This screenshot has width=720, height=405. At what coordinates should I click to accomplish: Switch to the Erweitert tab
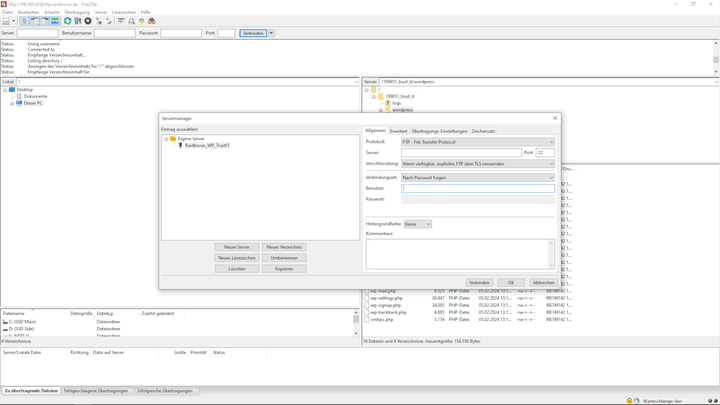click(x=398, y=131)
